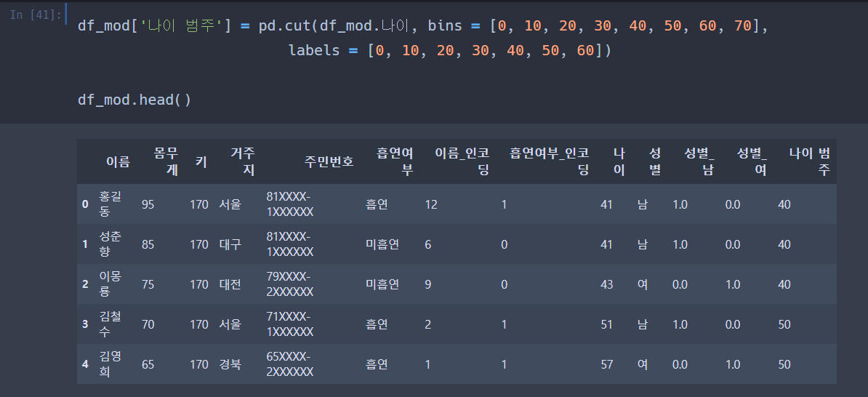
Task: Click the 이름_인코딩 column header
Action: pos(462,161)
